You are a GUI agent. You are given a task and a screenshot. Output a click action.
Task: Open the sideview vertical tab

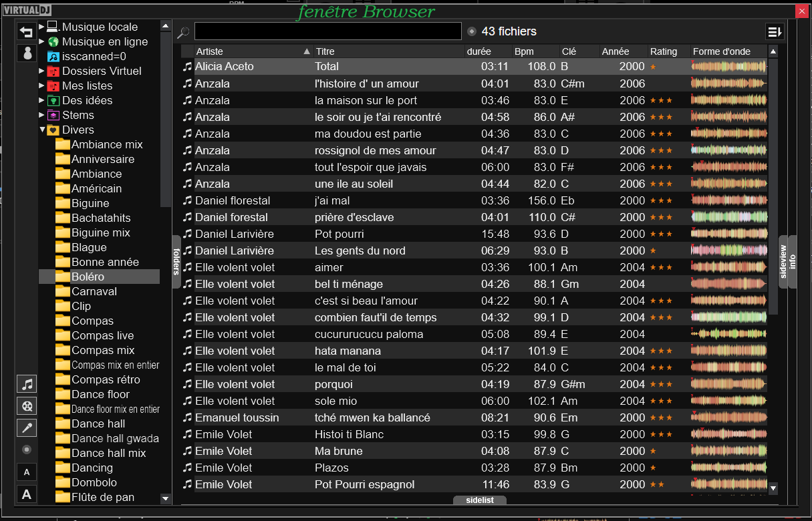783,261
